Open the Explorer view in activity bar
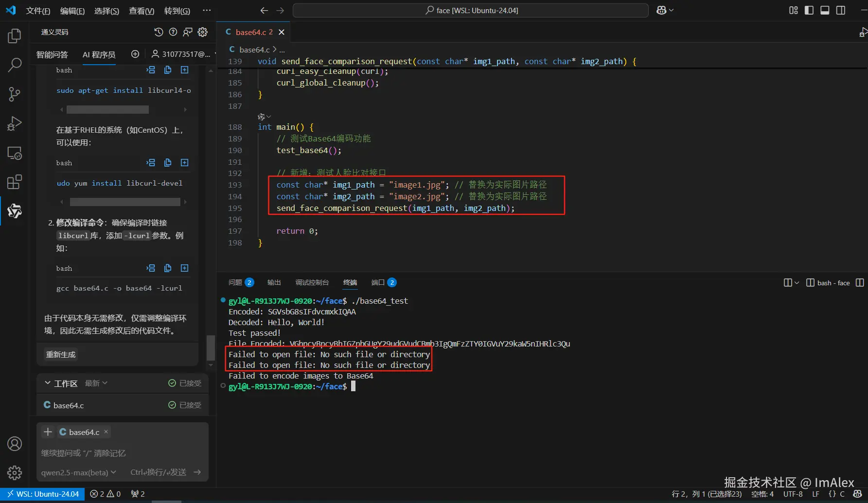Viewport: 868px width, 503px height. 15,35
